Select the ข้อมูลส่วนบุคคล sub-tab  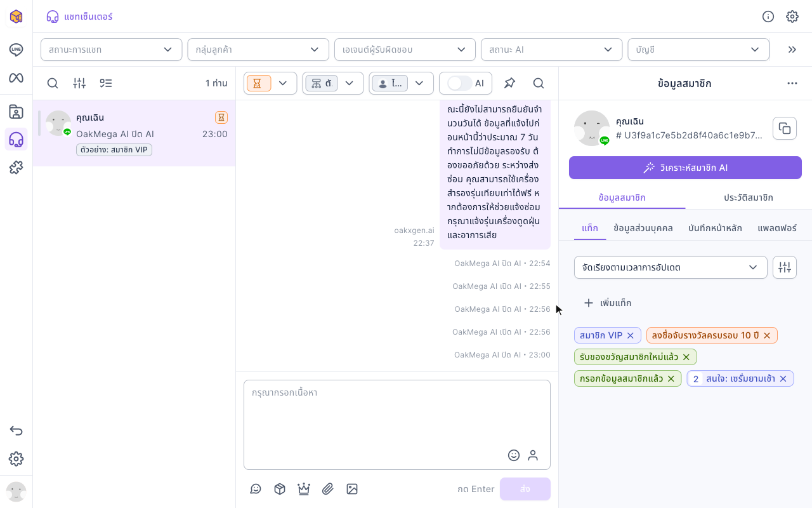click(x=643, y=228)
